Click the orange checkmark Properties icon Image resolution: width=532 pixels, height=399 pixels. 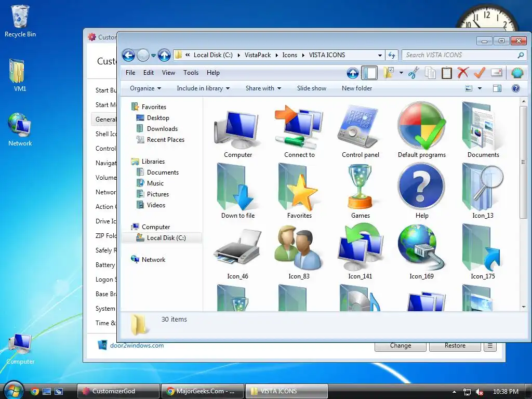click(x=479, y=72)
